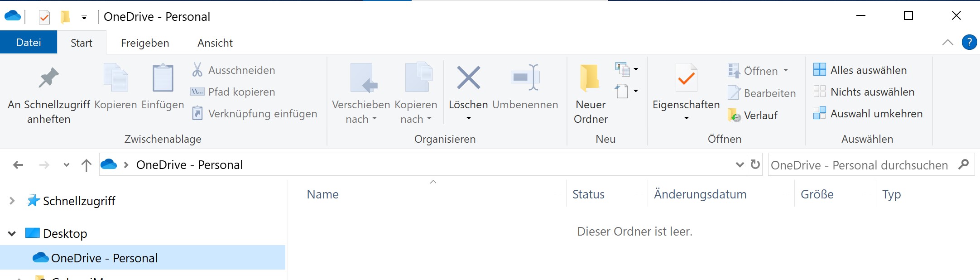Switch to the Start ribbon tab
This screenshot has height=280, width=980.
82,43
